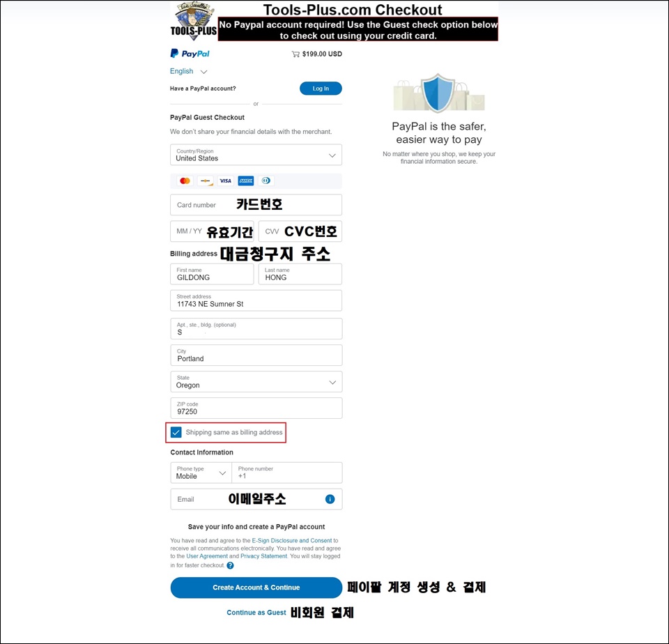Open the Phone type Mobile dropdown
This screenshot has height=644, width=669.
pos(201,473)
